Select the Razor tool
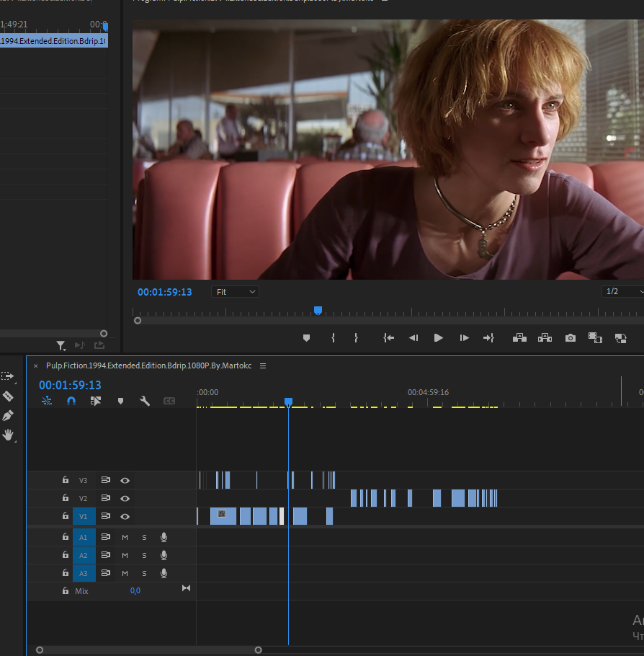 tap(7, 396)
